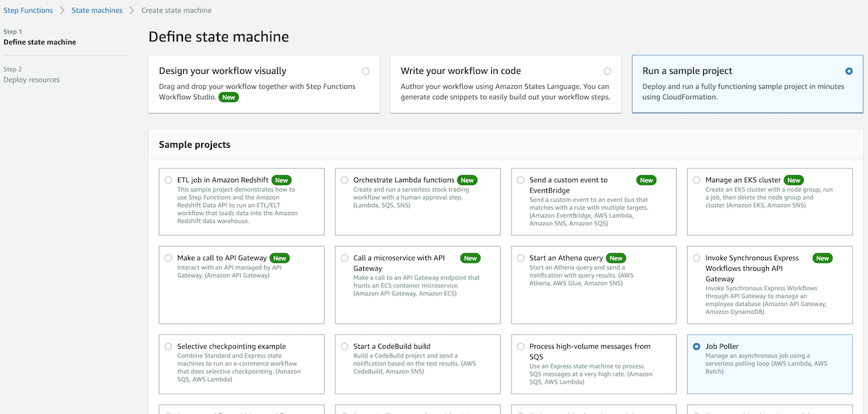Click the Define state machine heading
Viewport: 868px width, 414px height.
tap(218, 37)
